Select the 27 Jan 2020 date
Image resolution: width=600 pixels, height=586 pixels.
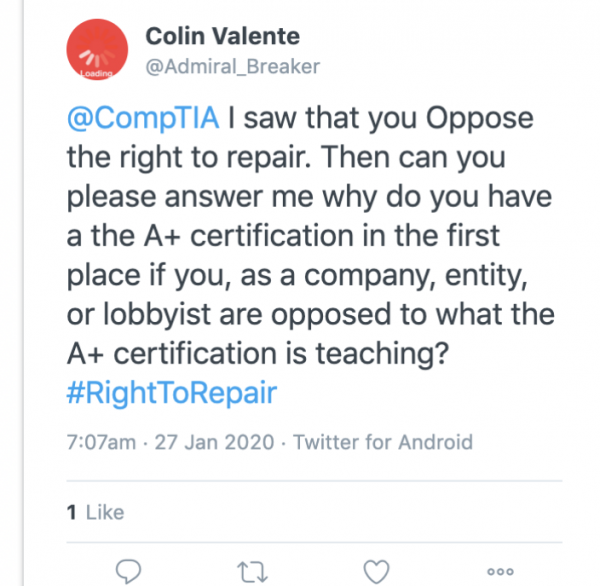click(214, 442)
